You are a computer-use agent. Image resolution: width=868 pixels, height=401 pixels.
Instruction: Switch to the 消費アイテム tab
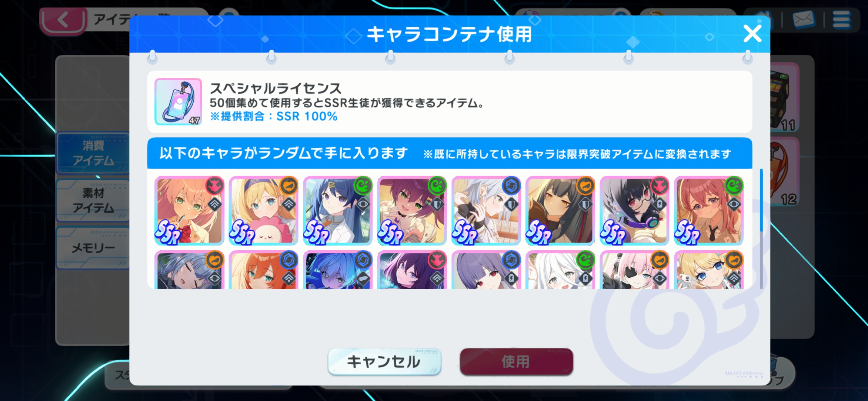click(x=93, y=153)
